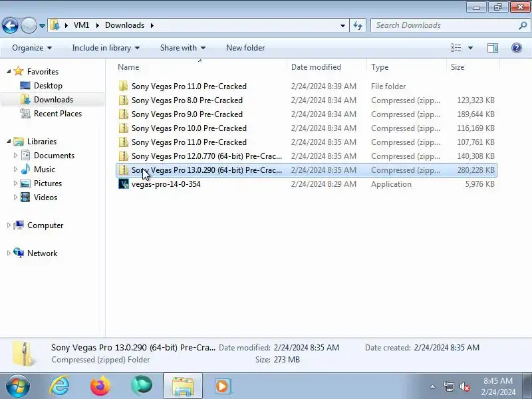Click the folder icon in address bar

(55, 25)
